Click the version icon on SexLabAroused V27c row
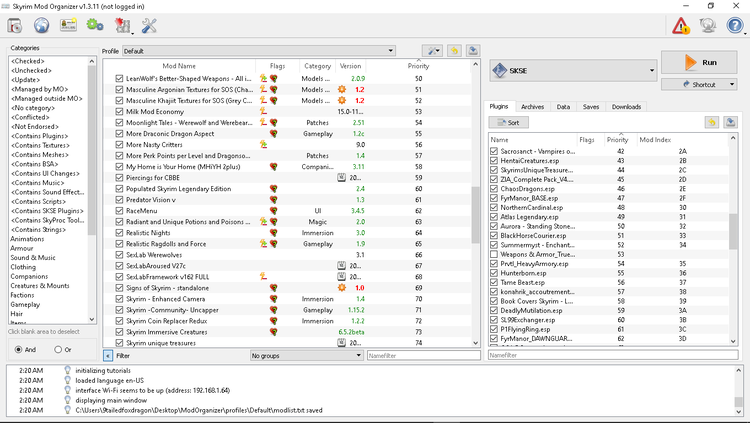This screenshot has height=423, width=750. pos(342,266)
